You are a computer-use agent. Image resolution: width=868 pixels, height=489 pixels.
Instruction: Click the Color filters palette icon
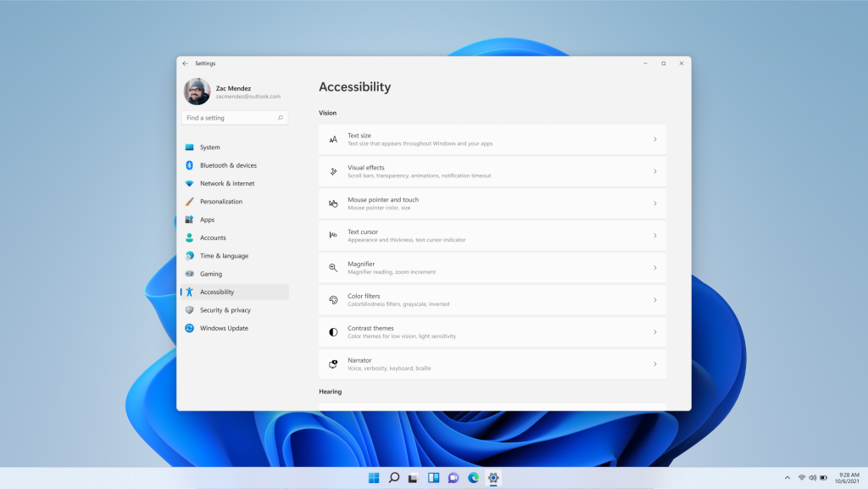(x=333, y=300)
